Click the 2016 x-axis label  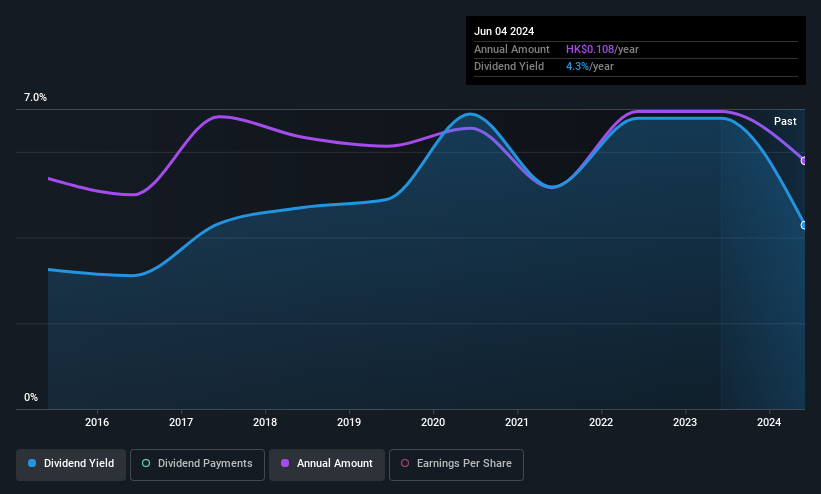(x=97, y=422)
